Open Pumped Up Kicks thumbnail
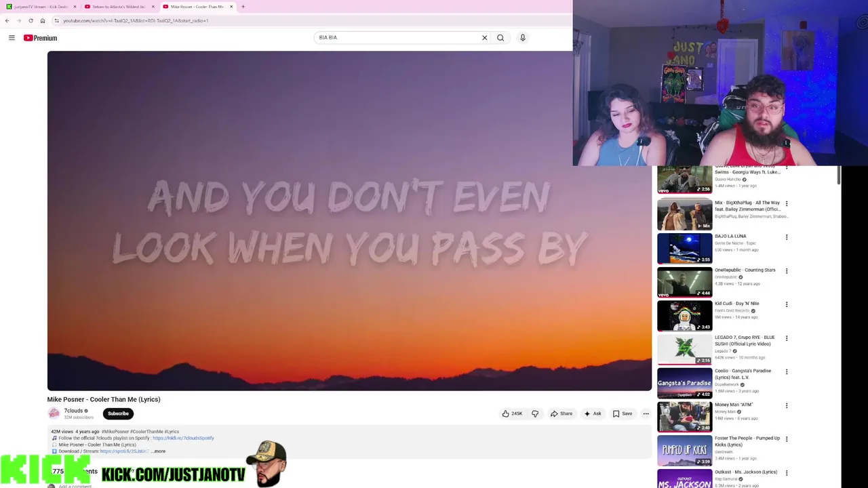Screen dimensions: 868x488 click(684, 450)
